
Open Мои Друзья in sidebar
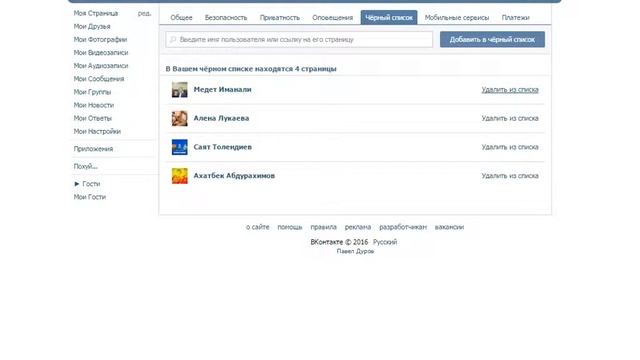(92, 27)
